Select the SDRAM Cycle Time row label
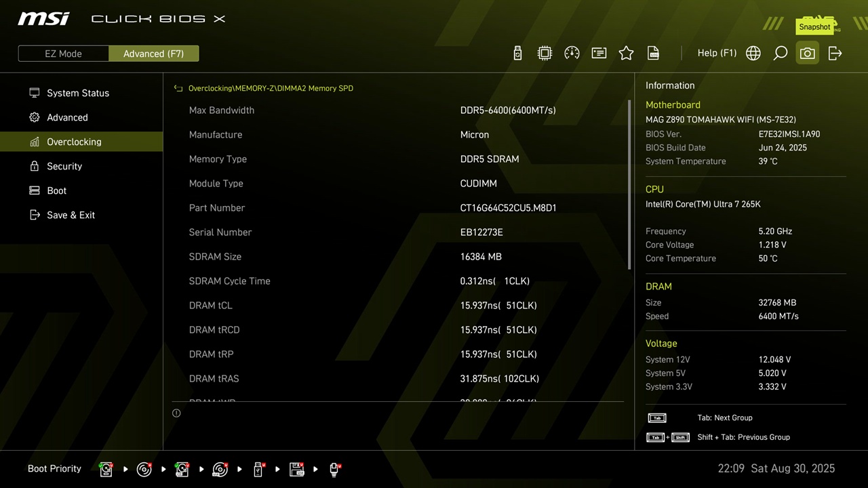 pos(230,281)
